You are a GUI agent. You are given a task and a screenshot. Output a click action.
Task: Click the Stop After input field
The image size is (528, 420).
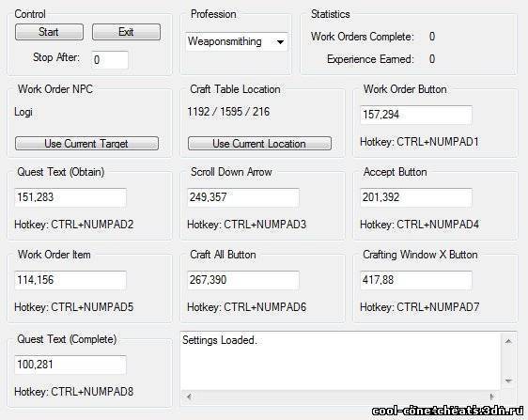pos(110,60)
